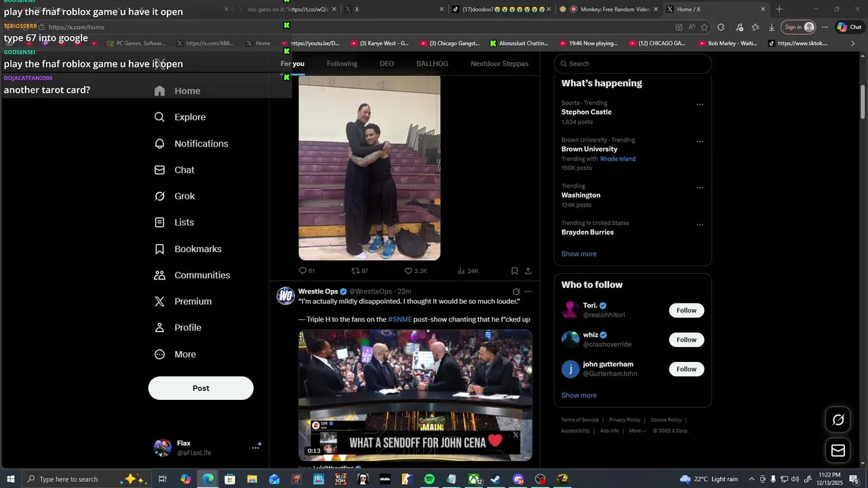
Task: Switch to the BALLHOG tab
Action: 432,64
